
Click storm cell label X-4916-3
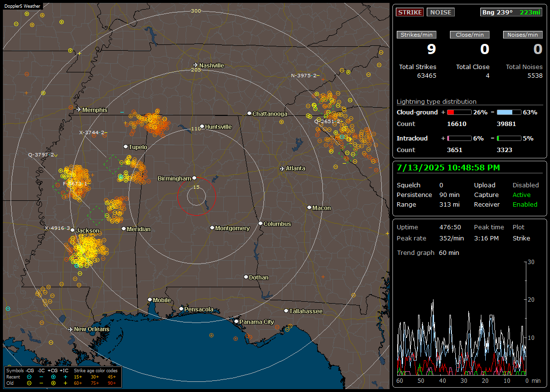click(57, 228)
